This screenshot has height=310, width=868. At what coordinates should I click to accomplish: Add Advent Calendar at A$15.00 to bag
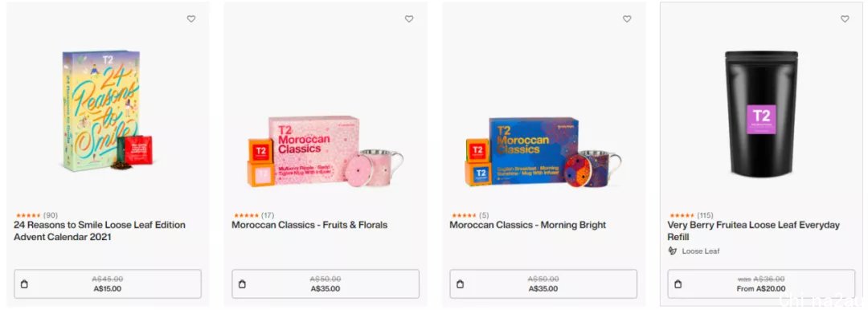(108, 284)
